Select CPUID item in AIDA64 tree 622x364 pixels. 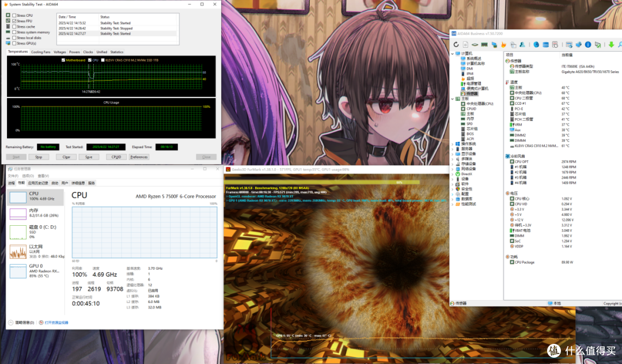point(469,109)
